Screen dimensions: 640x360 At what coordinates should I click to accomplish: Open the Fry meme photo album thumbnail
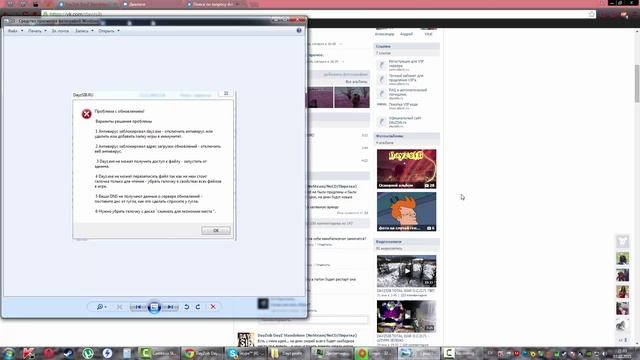pyautogui.click(x=406, y=211)
